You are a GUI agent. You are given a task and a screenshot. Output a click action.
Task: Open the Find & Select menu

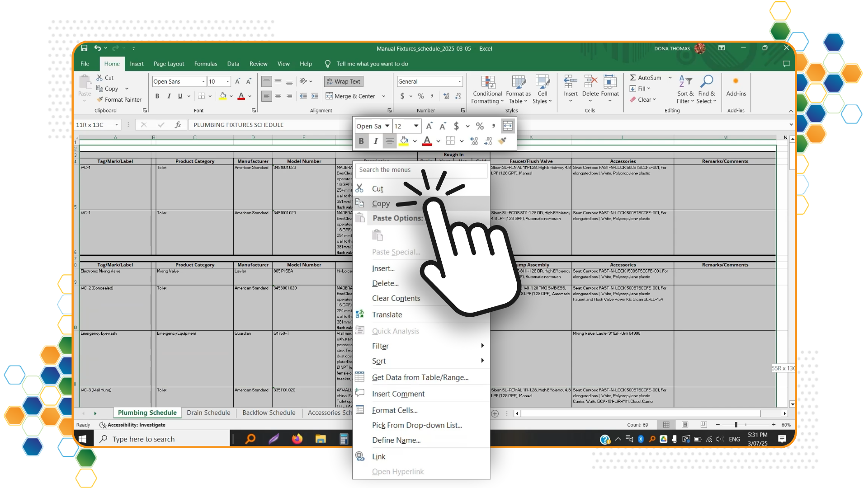707,89
